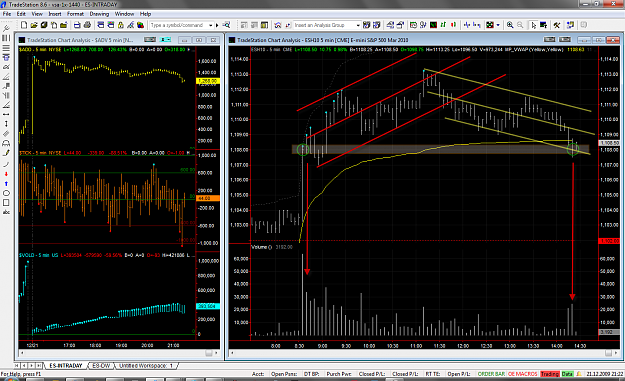The height and width of the screenshot is (381, 625).
Task: Click ORDER BAR in the status bar
Action: coord(491,374)
